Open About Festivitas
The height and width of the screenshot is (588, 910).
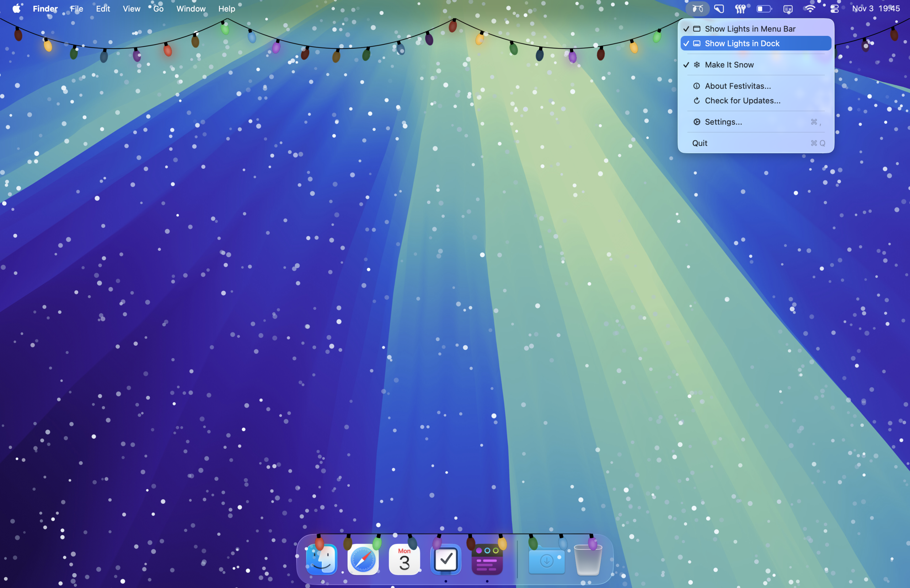[737, 86]
